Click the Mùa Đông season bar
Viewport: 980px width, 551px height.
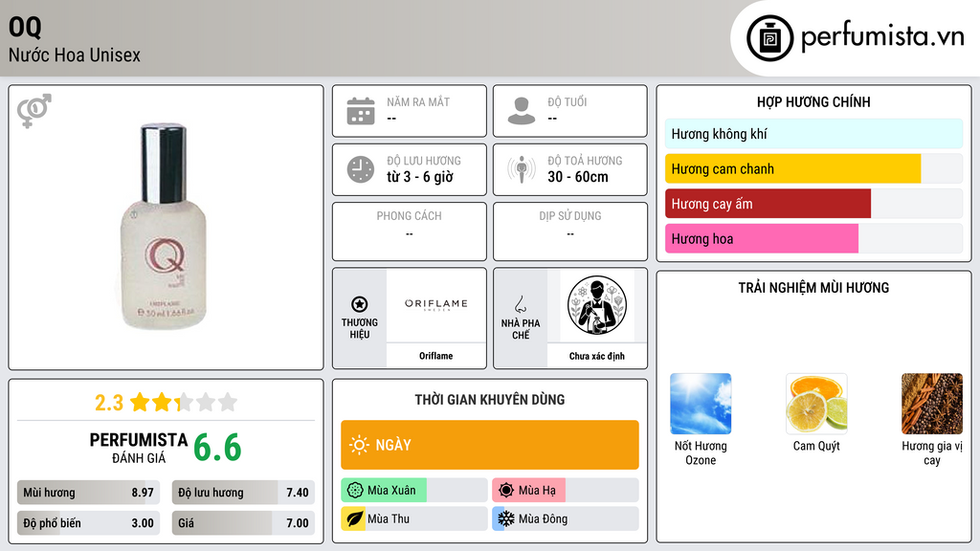click(x=566, y=518)
